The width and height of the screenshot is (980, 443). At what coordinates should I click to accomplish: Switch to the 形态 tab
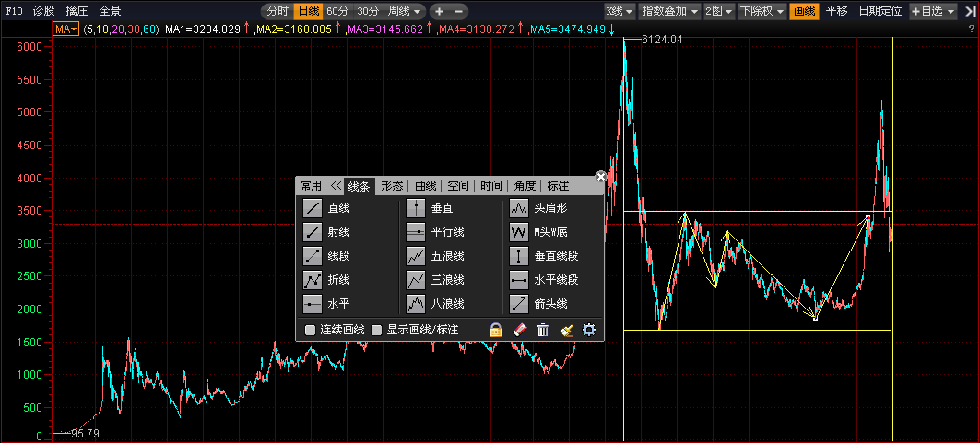[392, 186]
